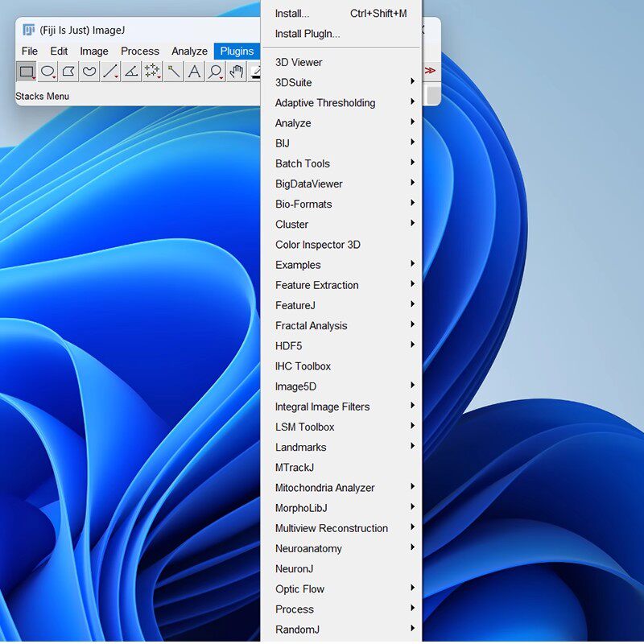Expand the Optic Flow submenu
644x644 pixels.
tap(341, 589)
